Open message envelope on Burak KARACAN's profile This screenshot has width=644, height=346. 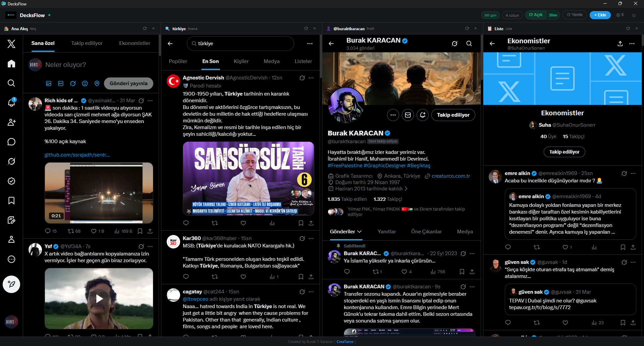408,115
